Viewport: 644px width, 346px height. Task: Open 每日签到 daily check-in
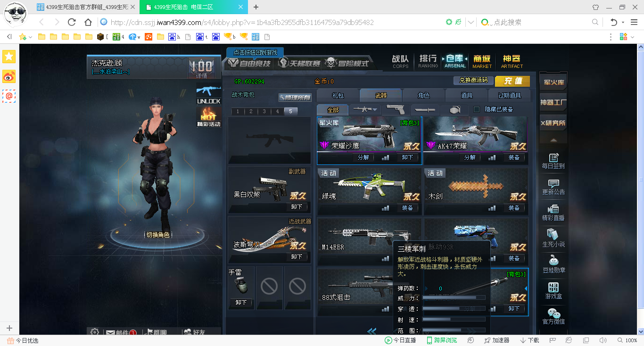(x=553, y=160)
